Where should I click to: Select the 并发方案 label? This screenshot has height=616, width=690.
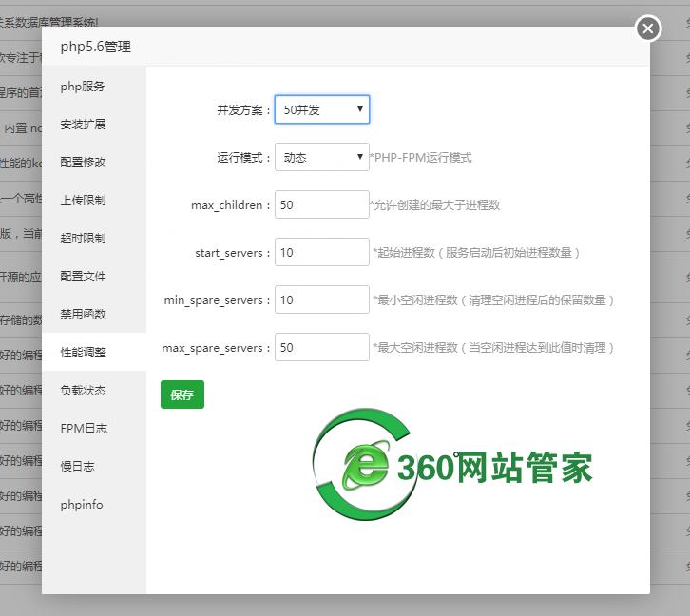(243, 109)
